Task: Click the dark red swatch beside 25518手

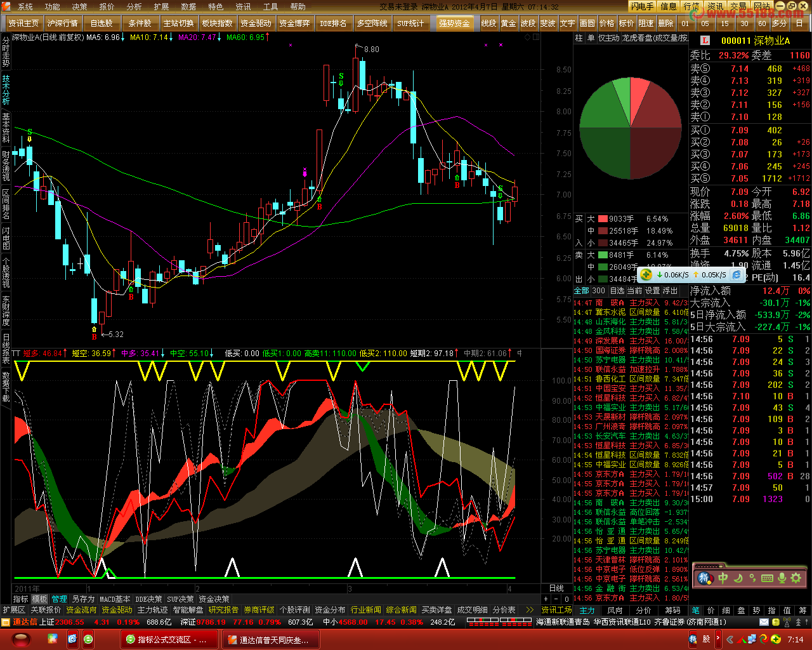Action: tap(603, 231)
